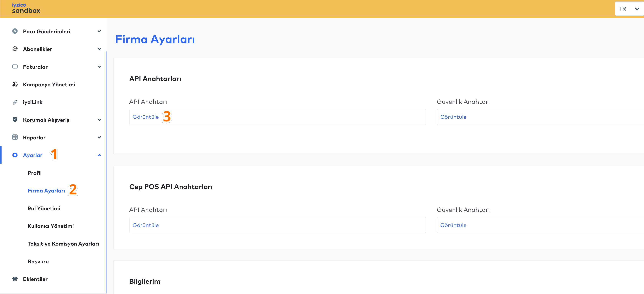The width and height of the screenshot is (644, 294).
Task: Go to Rol Yönetimi submenu item
Action: click(x=44, y=208)
